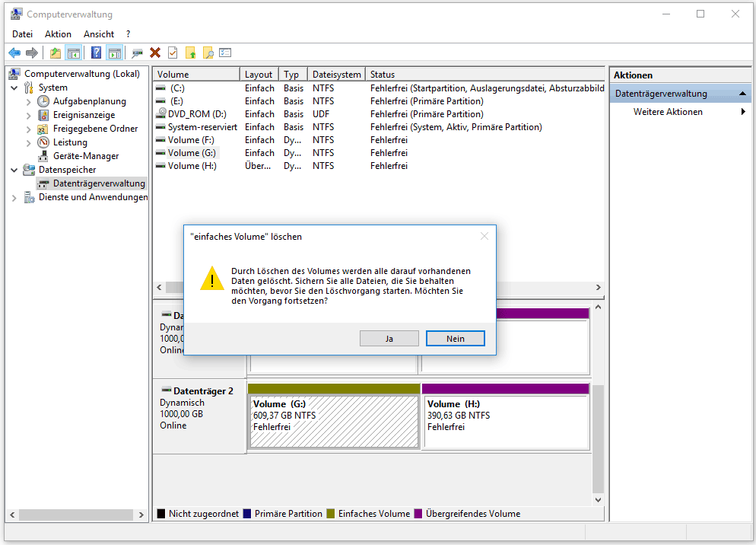Image resolution: width=756 pixels, height=545 pixels.
Task: Select Geräte-Manager in the tree
Action: [x=85, y=156]
